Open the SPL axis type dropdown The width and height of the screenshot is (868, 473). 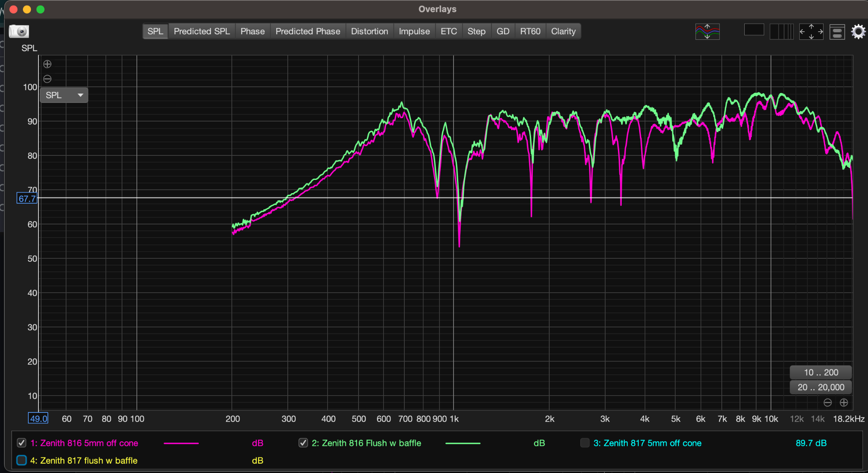(x=64, y=95)
